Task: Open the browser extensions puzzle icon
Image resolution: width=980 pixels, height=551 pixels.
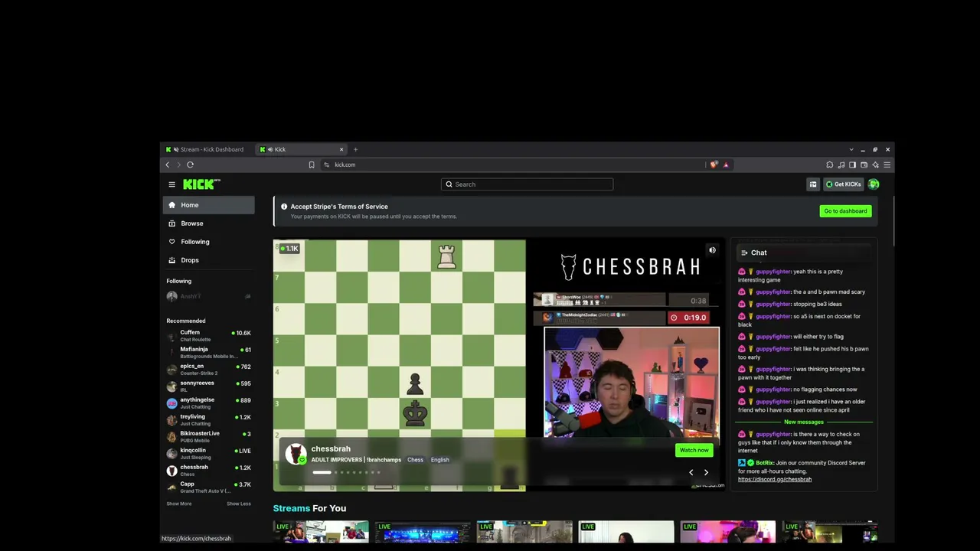Action: 830,165
